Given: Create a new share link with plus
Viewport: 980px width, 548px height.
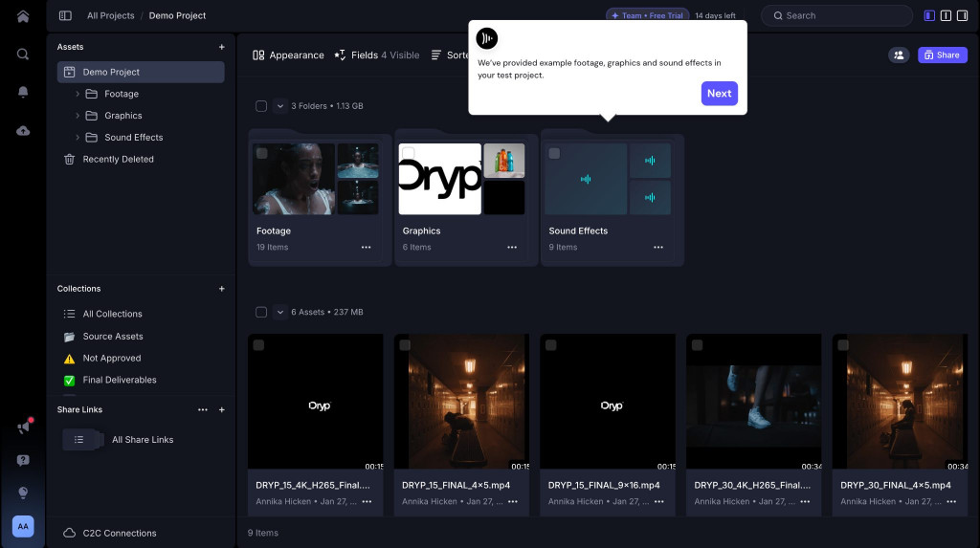Looking at the screenshot, I should click(221, 410).
